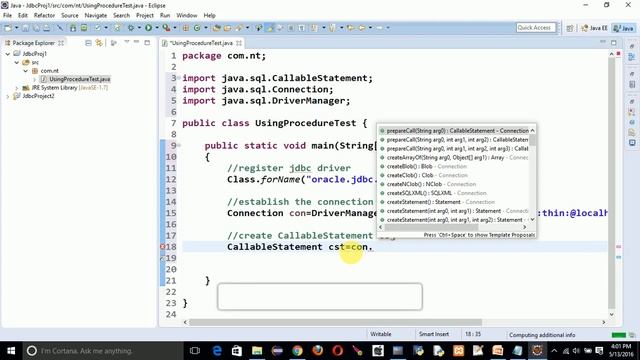Choose createClob() : Clob proposal
The height and width of the screenshot is (360, 640).
tap(454, 175)
